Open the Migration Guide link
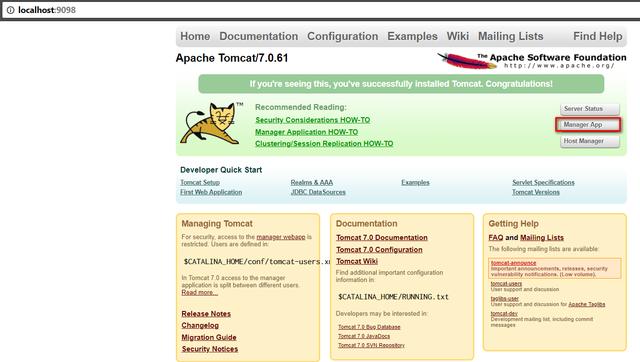The image size is (640, 362). [209, 338]
